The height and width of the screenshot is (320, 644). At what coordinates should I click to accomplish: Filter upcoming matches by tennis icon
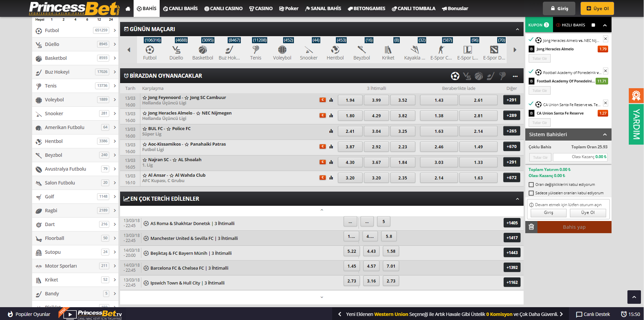click(x=502, y=76)
